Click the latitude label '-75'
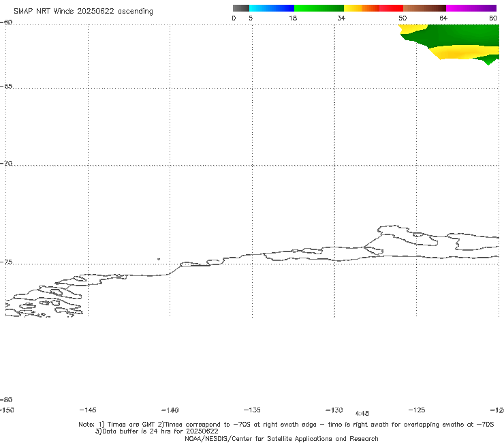Image resolution: width=504 pixels, height=443 pixels. [6, 262]
